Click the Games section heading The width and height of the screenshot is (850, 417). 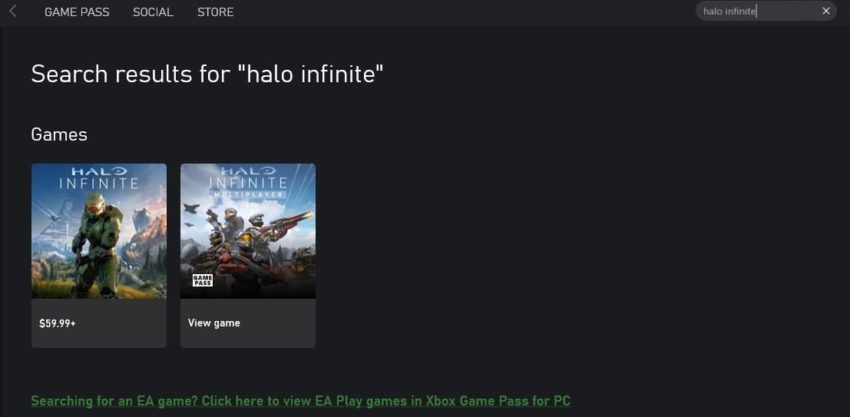(59, 134)
